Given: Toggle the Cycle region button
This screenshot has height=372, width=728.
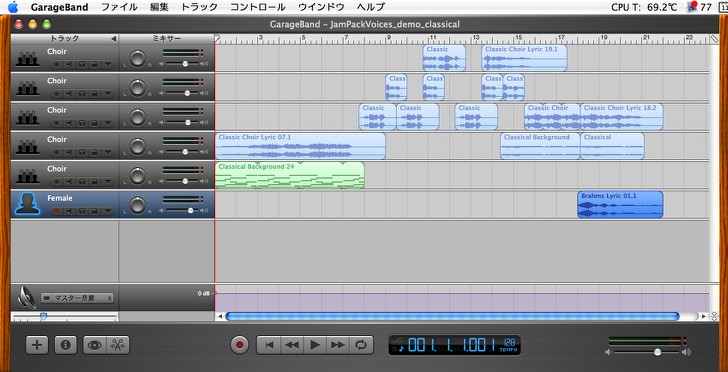Looking at the screenshot, I should (x=360, y=345).
